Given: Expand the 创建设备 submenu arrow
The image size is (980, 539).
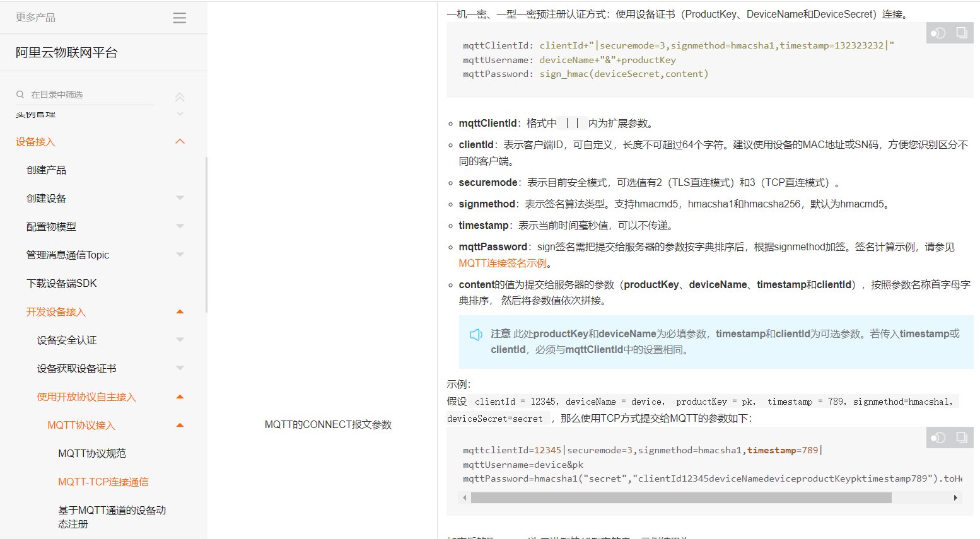Looking at the screenshot, I should [180, 198].
